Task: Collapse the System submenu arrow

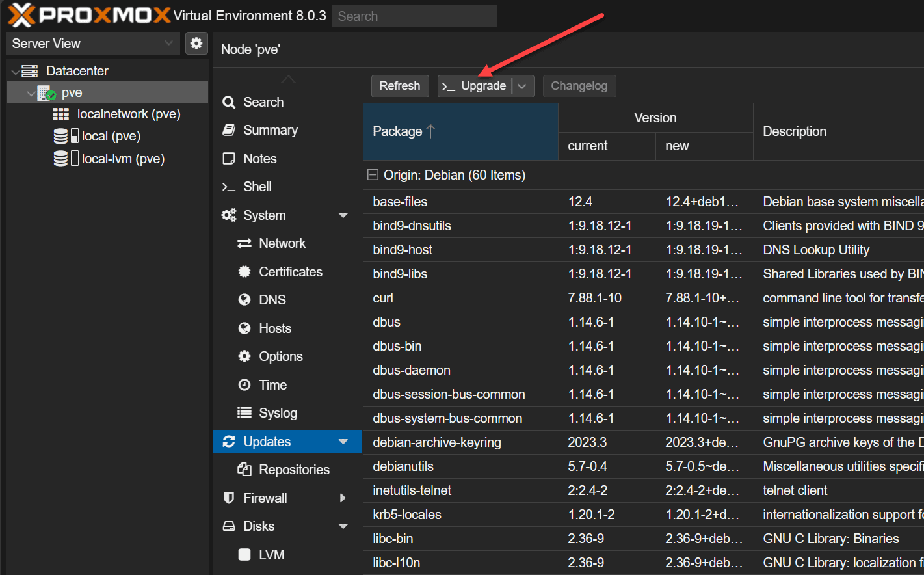Action: pyautogui.click(x=343, y=215)
